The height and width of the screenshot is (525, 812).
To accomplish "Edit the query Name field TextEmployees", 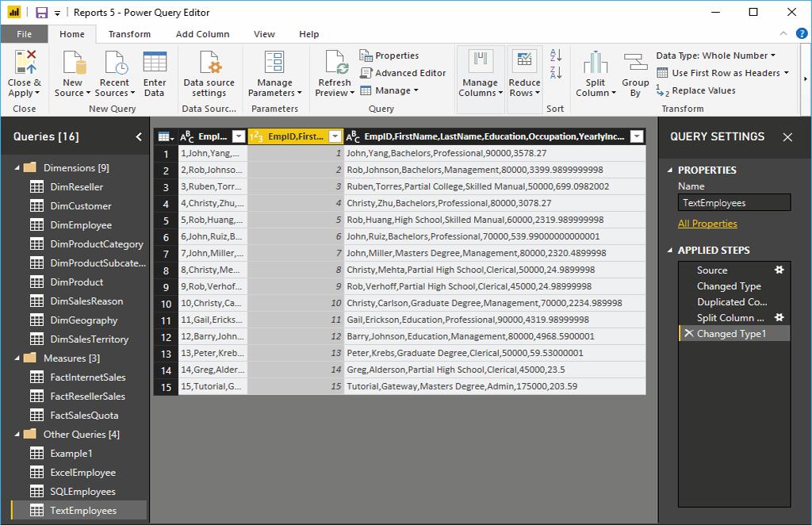I will (733, 203).
